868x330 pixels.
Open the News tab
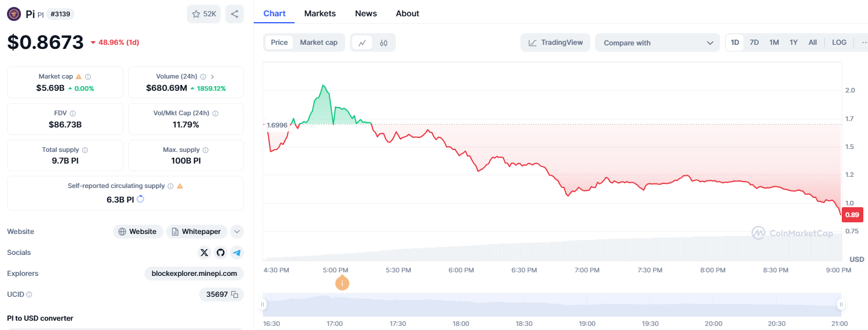(x=366, y=13)
